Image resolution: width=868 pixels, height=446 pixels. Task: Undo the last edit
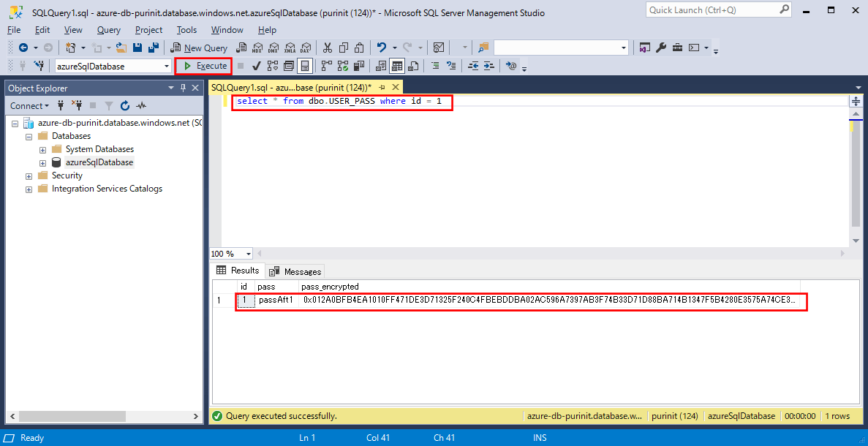(x=381, y=48)
